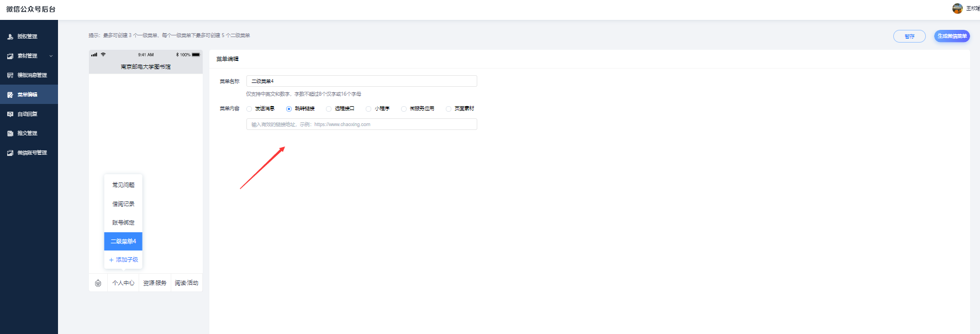Click the 微信账号管理 sidebar icon

[10, 153]
